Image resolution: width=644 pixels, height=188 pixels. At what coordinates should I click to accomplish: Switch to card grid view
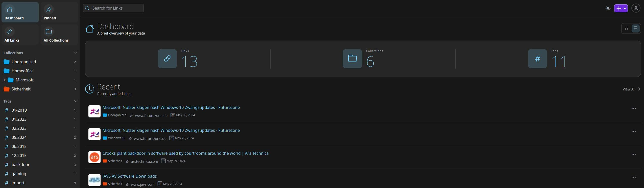(627, 28)
